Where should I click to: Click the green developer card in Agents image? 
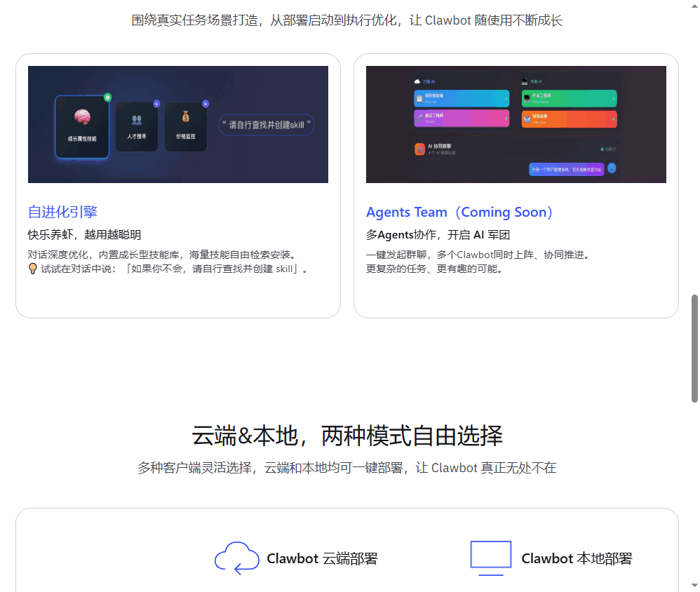pyautogui.click(x=570, y=98)
